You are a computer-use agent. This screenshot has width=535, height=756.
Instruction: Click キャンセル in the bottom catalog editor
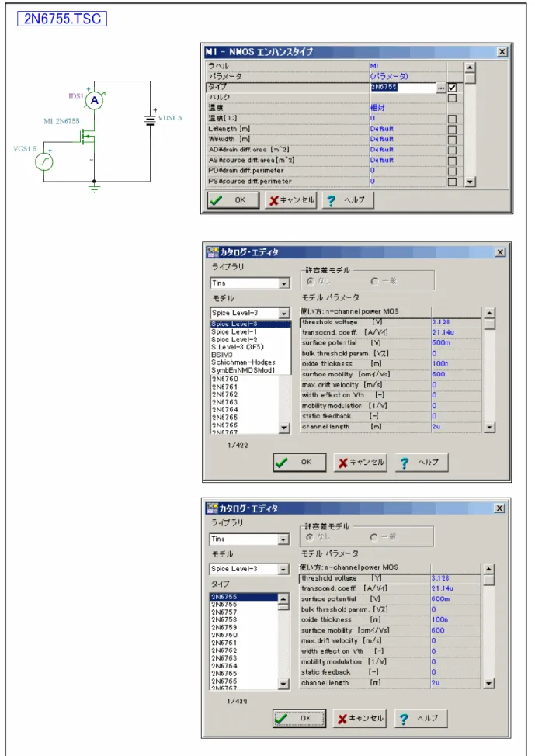(x=360, y=719)
